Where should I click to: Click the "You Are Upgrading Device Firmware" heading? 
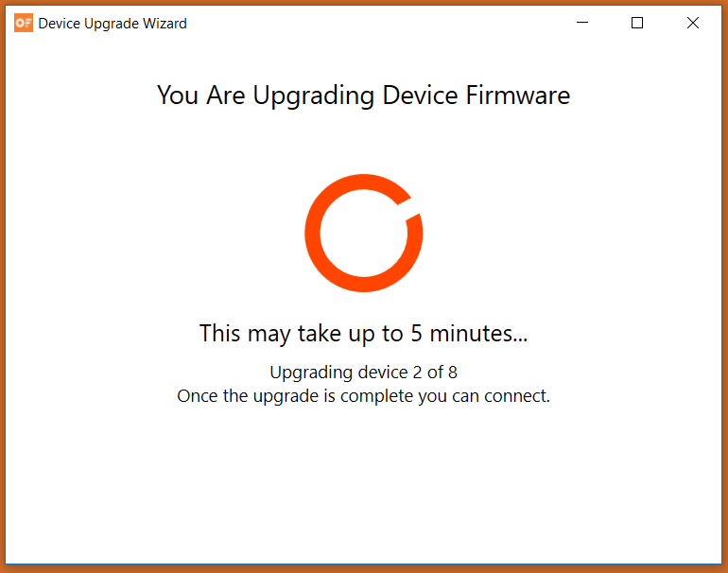(x=364, y=95)
